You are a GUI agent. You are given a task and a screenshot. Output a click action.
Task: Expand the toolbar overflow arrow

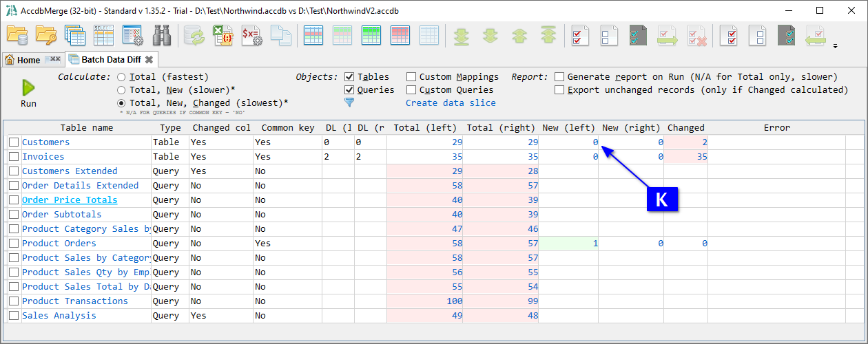coord(836,47)
